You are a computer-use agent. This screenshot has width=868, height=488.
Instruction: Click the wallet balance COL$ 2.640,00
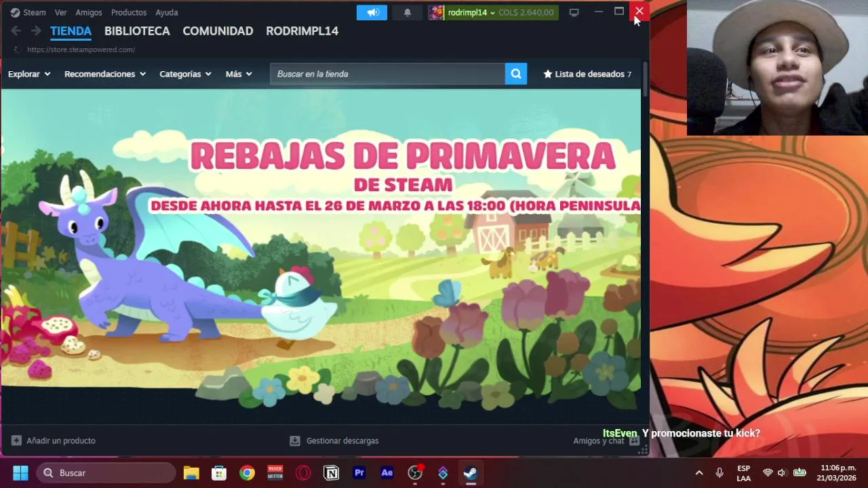(x=526, y=12)
